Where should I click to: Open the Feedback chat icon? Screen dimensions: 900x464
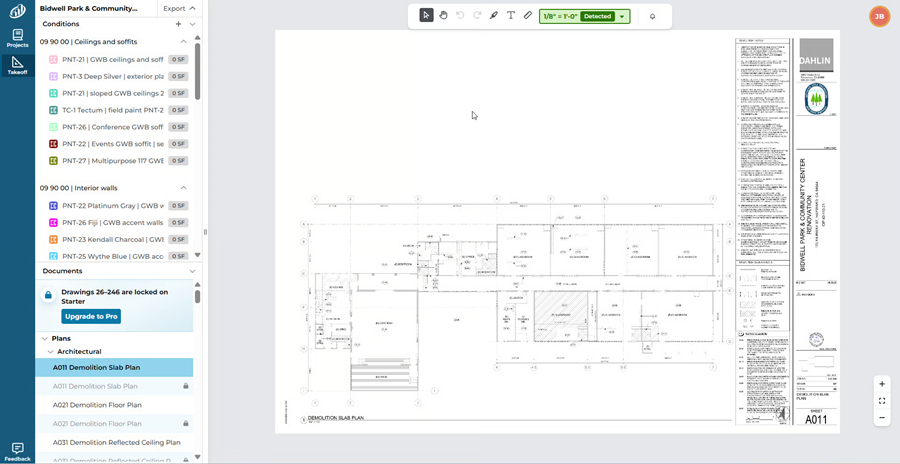click(x=17, y=452)
